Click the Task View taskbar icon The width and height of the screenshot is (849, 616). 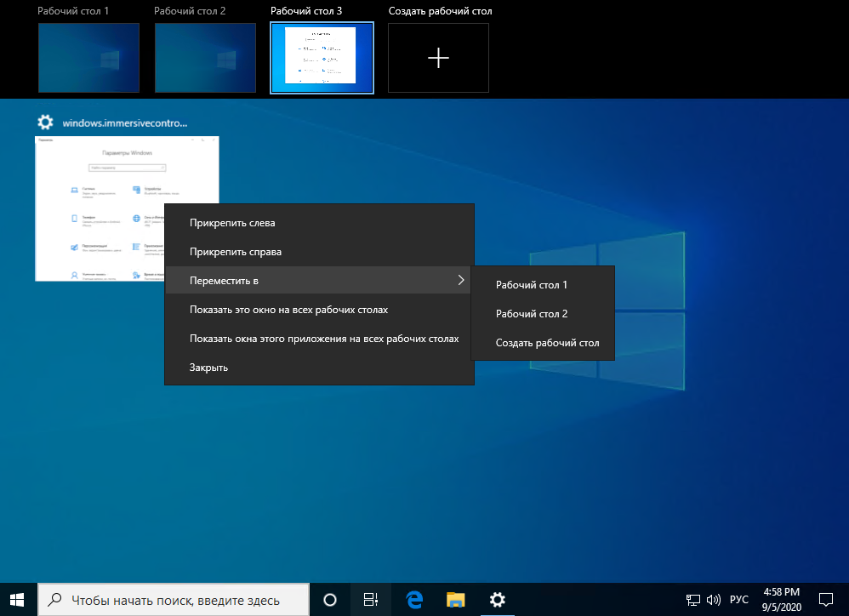(370, 600)
